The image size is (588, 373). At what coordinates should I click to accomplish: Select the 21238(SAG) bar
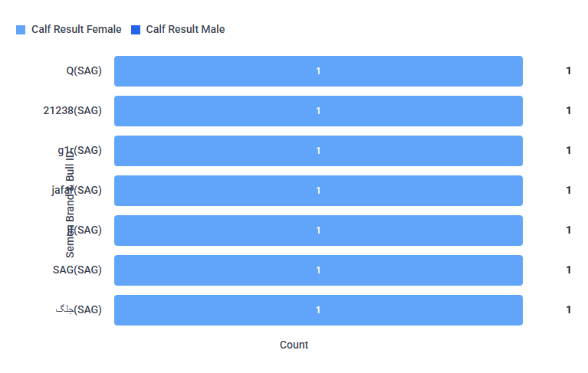[318, 111]
